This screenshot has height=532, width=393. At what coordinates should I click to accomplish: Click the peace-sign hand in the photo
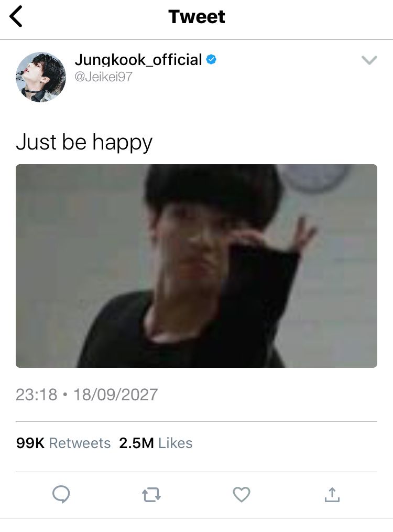coord(303,233)
